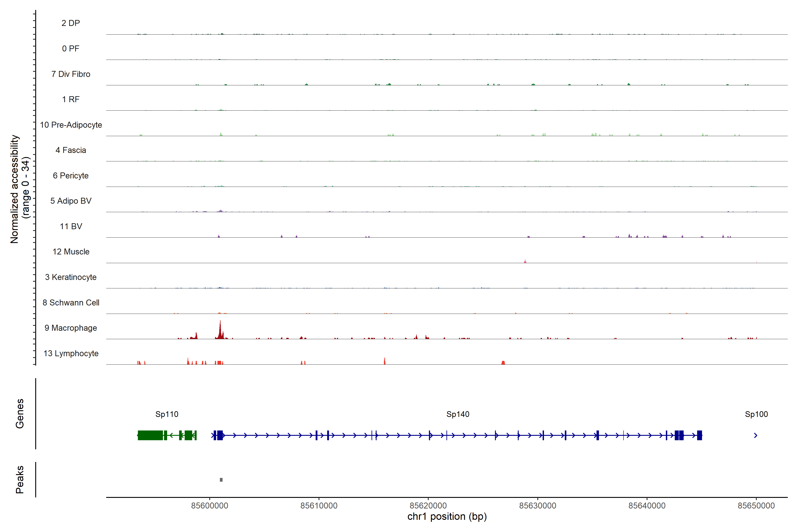This screenshot has height=532, width=798.
Task: Click the 85600000 x-axis tick label
Action: click(209, 506)
